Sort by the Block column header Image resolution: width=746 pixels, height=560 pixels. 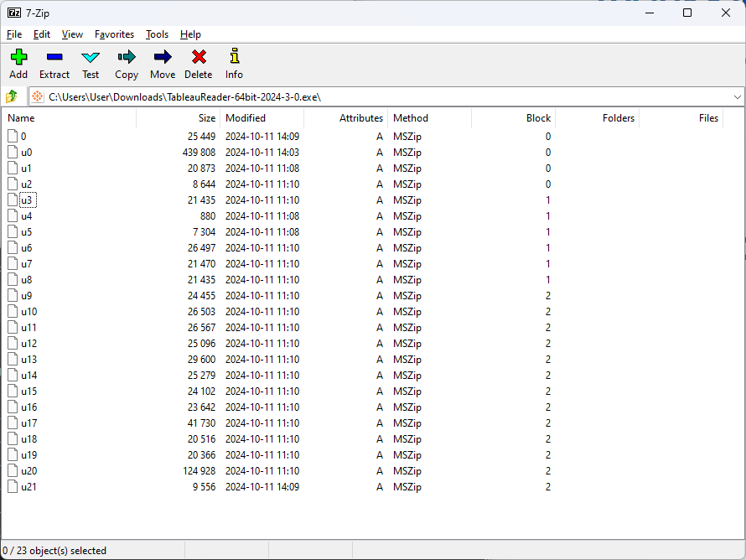[x=513, y=118]
